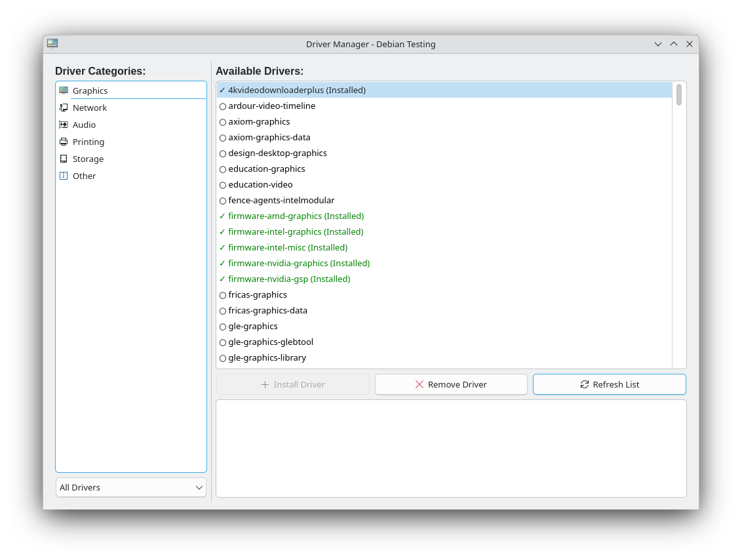The image size is (742, 560).
Task: Select the fricas-graphics-data driver entry
Action: point(444,311)
